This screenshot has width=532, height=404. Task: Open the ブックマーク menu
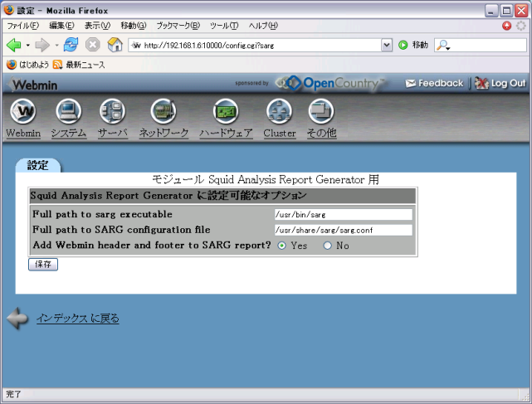coord(178,26)
